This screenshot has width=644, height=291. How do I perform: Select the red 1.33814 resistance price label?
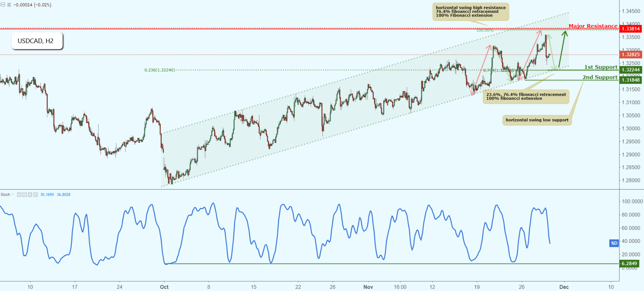click(x=631, y=29)
